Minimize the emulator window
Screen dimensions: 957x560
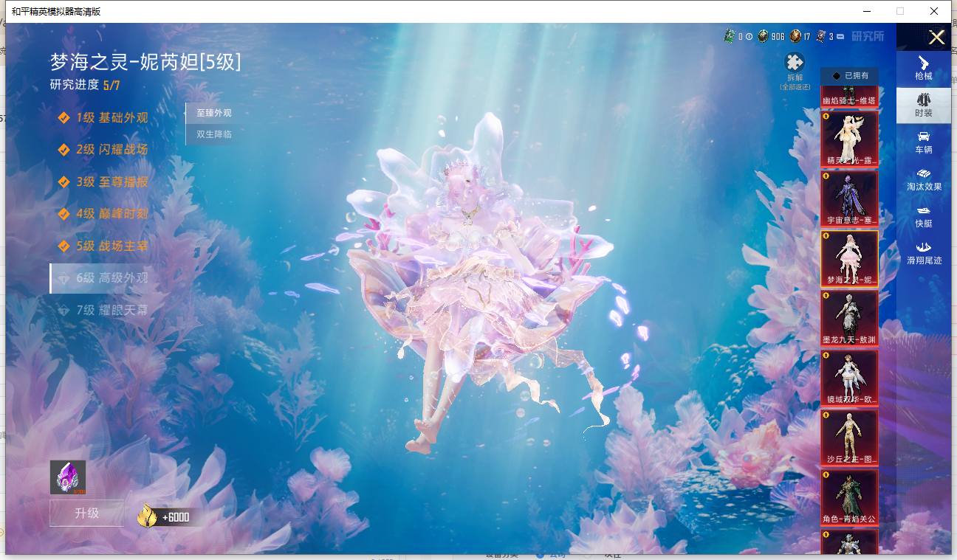point(867,11)
